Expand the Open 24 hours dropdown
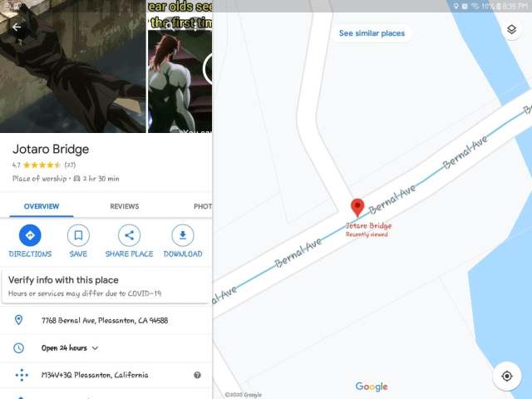The height and width of the screenshot is (399, 532). click(x=95, y=347)
